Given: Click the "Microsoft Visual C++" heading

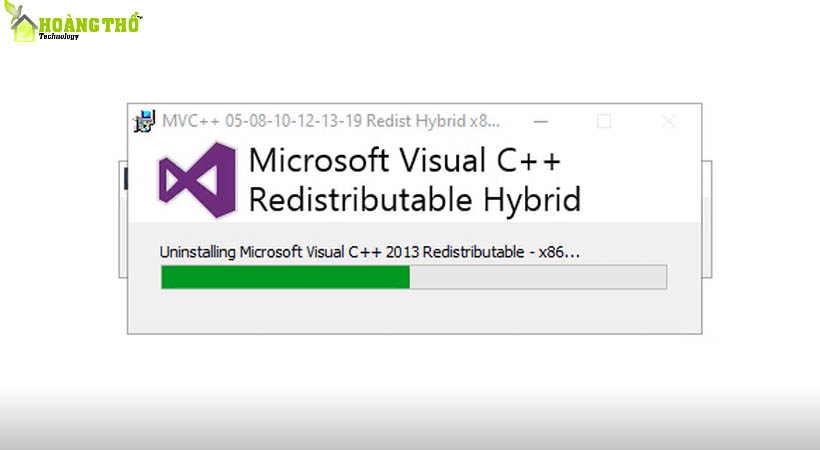Looking at the screenshot, I should pyautogui.click(x=405, y=160).
